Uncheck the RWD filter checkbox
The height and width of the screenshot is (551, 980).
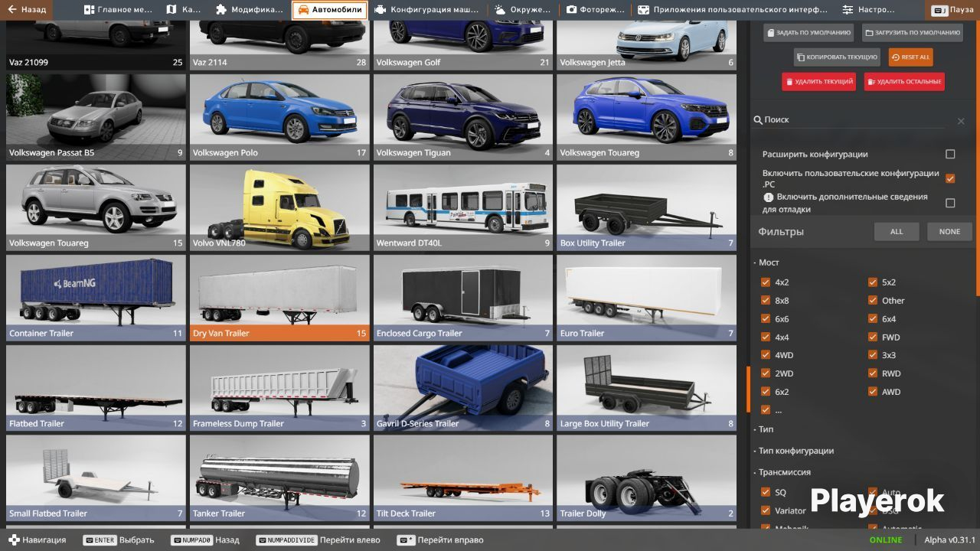coord(873,373)
